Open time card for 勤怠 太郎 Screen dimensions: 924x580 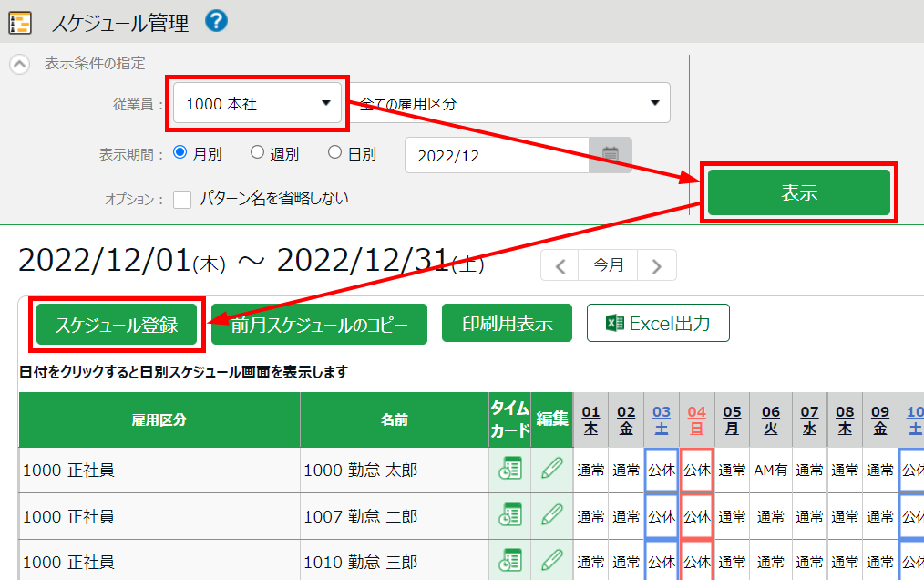click(x=509, y=470)
